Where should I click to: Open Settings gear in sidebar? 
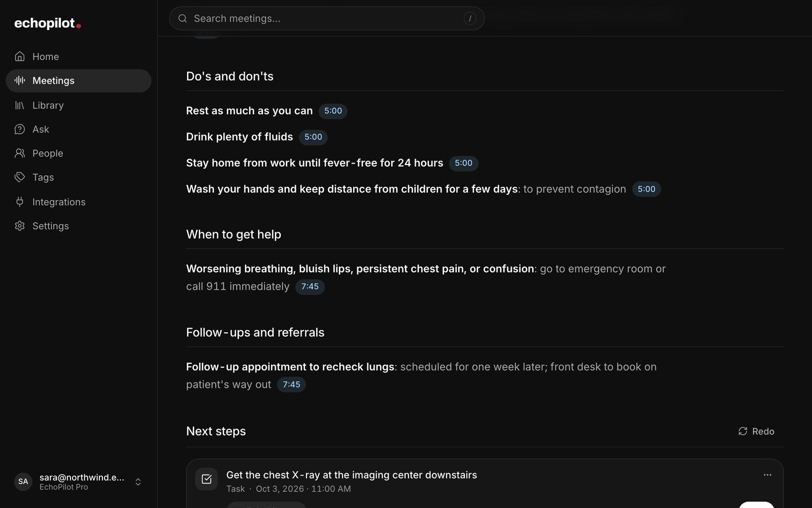(x=20, y=226)
